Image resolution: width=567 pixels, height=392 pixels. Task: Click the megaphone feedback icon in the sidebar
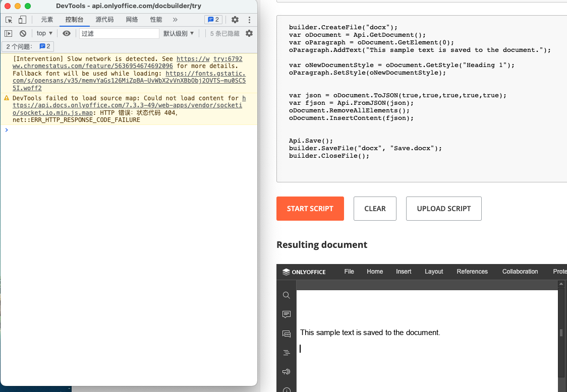[287, 372]
